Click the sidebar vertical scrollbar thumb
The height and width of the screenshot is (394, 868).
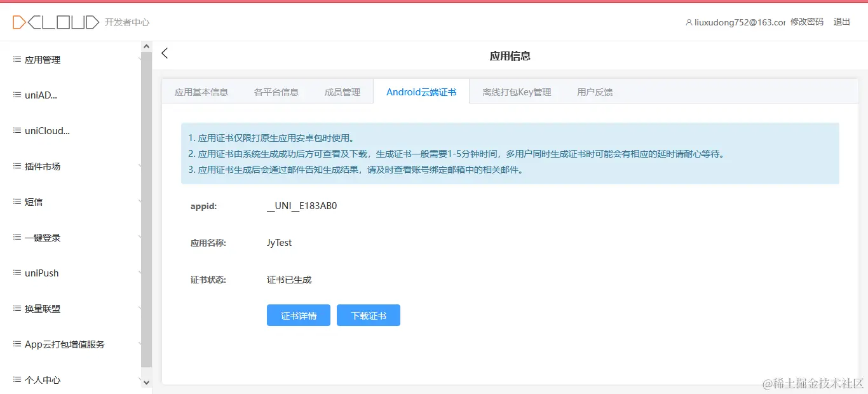pyautogui.click(x=147, y=210)
